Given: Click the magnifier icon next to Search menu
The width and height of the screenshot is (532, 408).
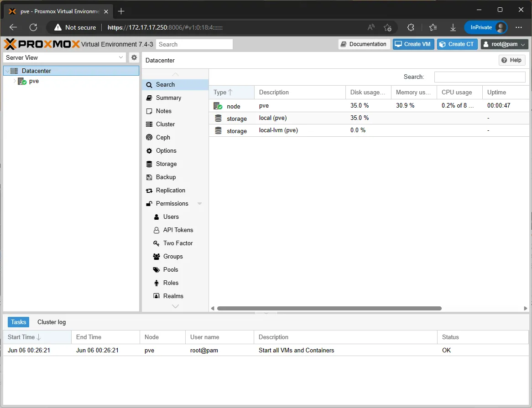Looking at the screenshot, I should 149,85.
